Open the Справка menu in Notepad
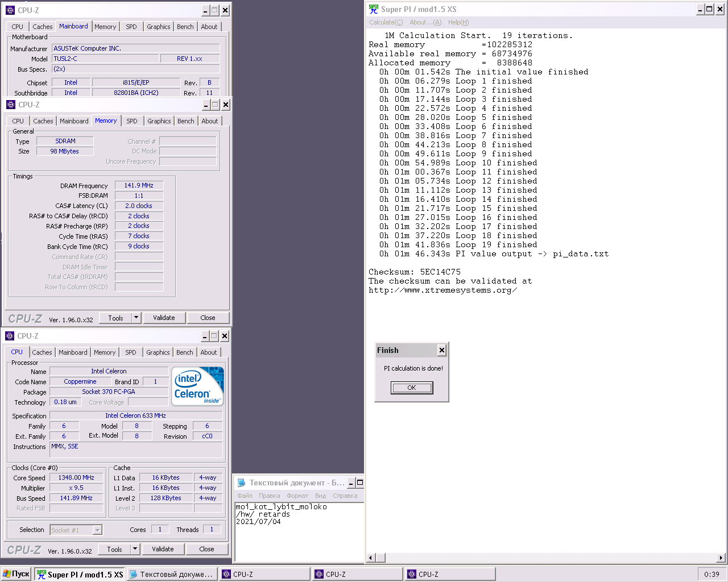 tap(345, 496)
